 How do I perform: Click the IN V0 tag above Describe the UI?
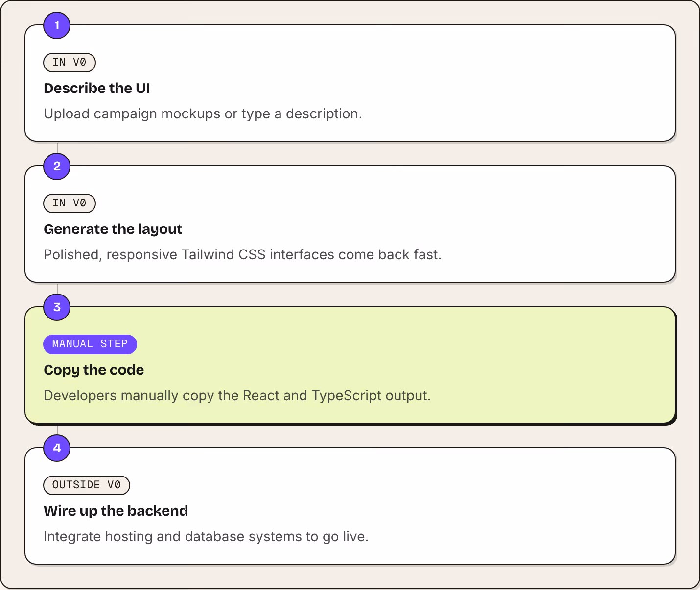(x=70, y=62)
